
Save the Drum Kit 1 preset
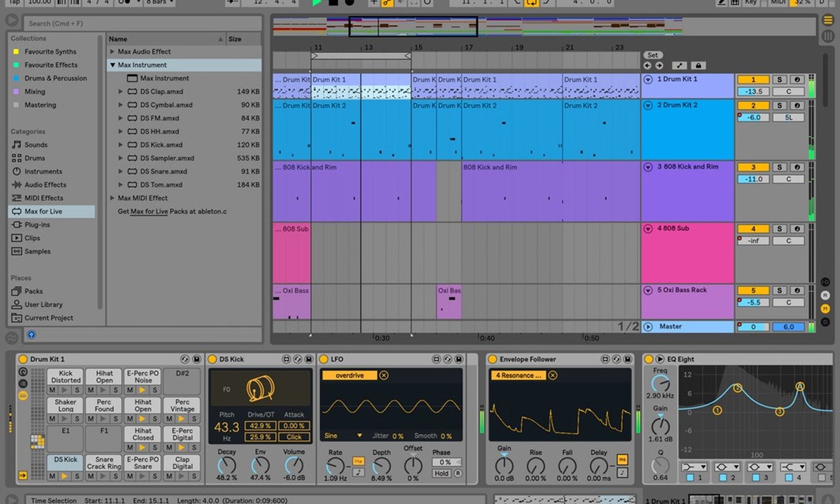[196, 359]
